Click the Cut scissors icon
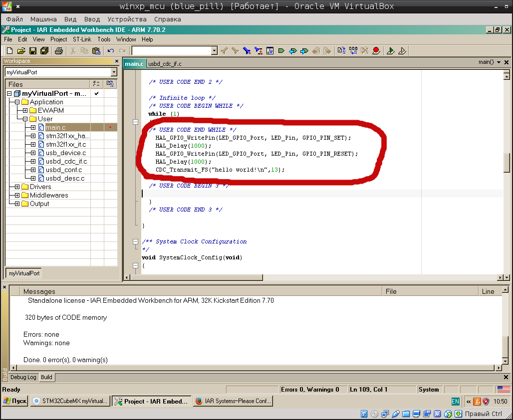Screen dimensions: 513x420 point(73,51)
